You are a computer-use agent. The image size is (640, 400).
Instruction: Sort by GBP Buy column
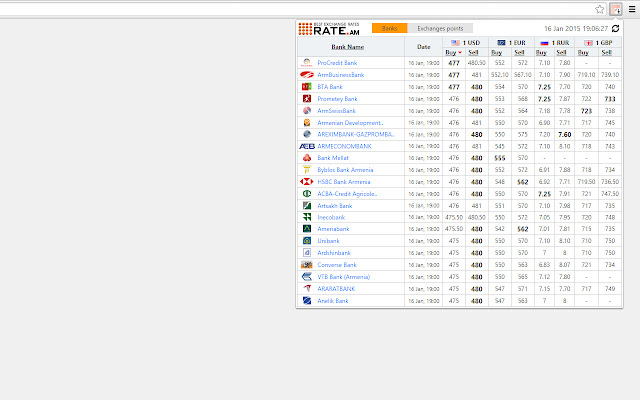point(583,52)
